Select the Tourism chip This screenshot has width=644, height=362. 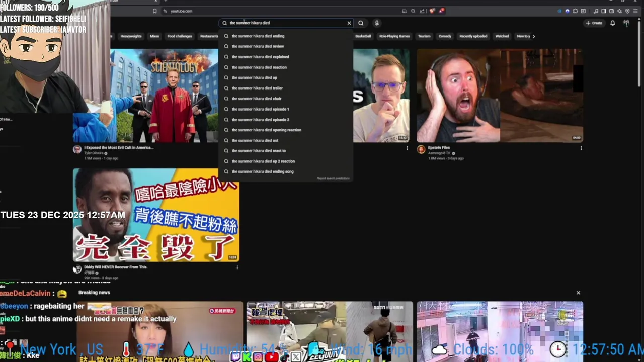coord(424,36)
